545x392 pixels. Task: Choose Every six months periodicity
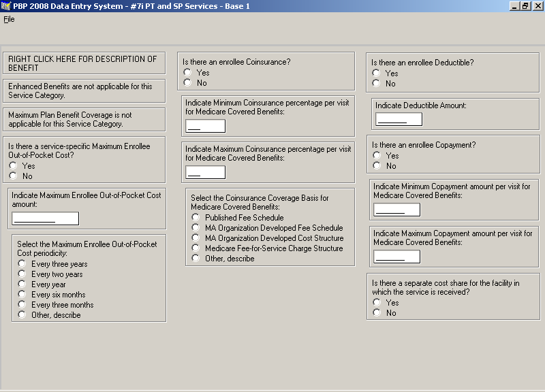click(22, 295)
